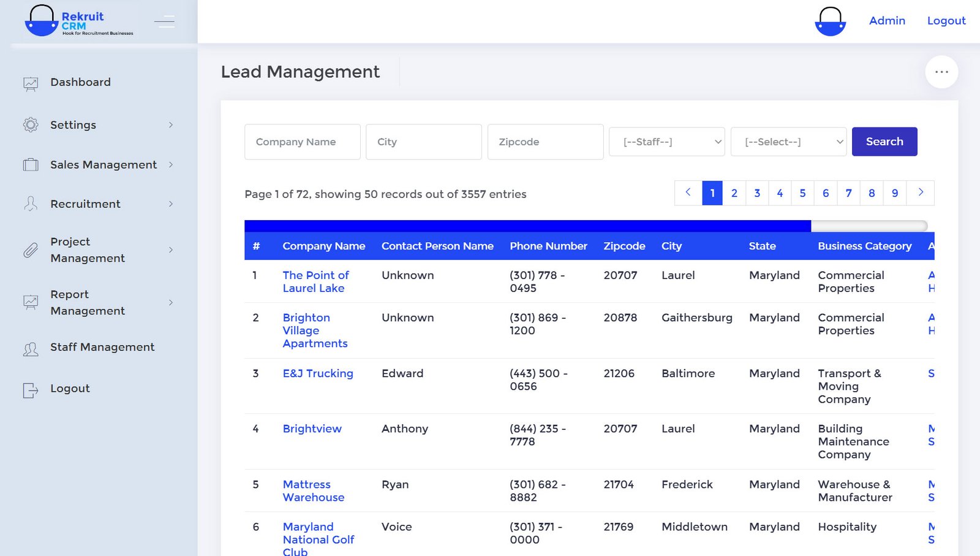Click the Dashboard chart icon
The height and width of the screenshot is (556, 980).
[x=31, y=83]
